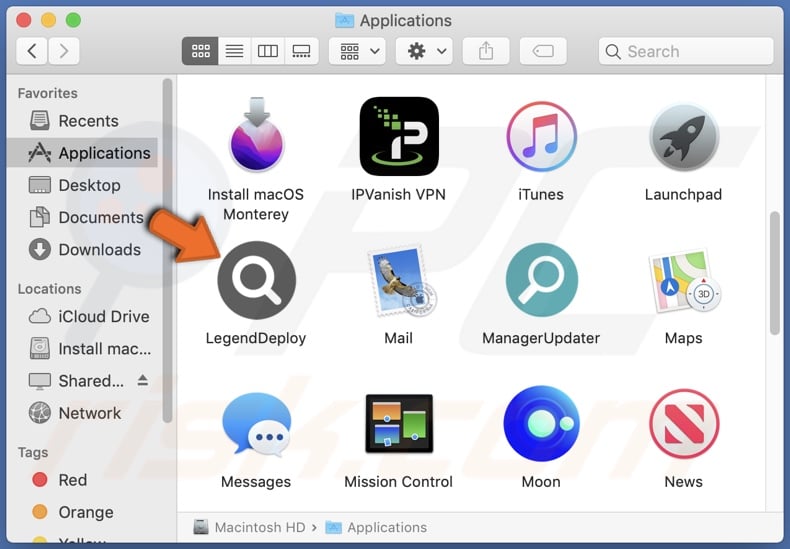Switch to icon view
Image resolution: width=790 pixels, height=549 pixels.
click(x=200, y=51)
